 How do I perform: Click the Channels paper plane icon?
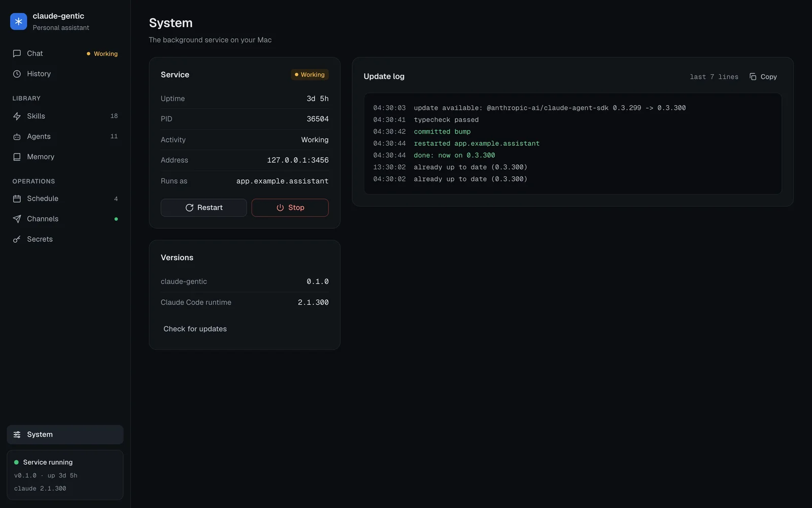click(17, 219)
